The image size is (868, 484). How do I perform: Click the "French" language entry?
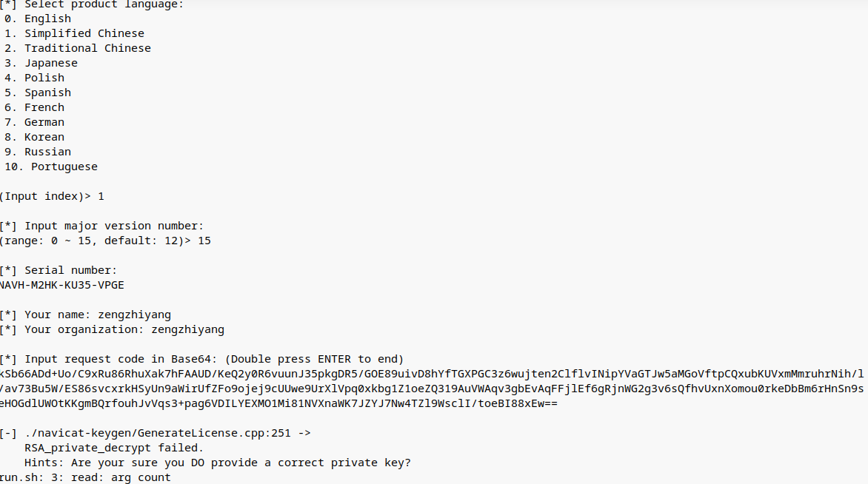coord(44,107)
